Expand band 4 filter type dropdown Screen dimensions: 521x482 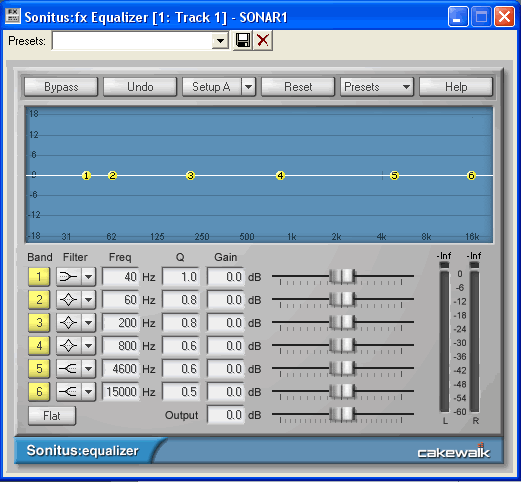click(x=88, y=346)
